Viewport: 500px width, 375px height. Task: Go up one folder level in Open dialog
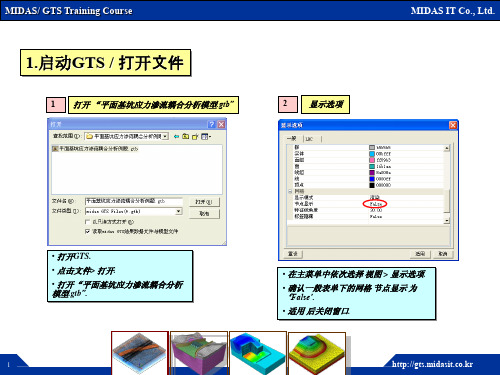click(x=186, y=136)
